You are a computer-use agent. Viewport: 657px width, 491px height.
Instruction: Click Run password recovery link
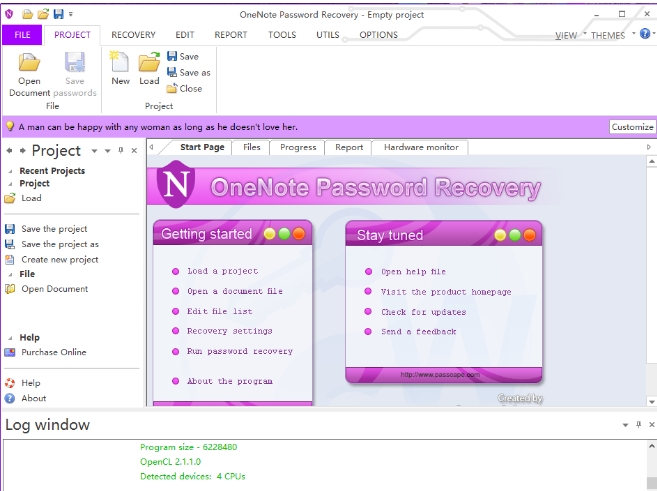tap(240, 351)
